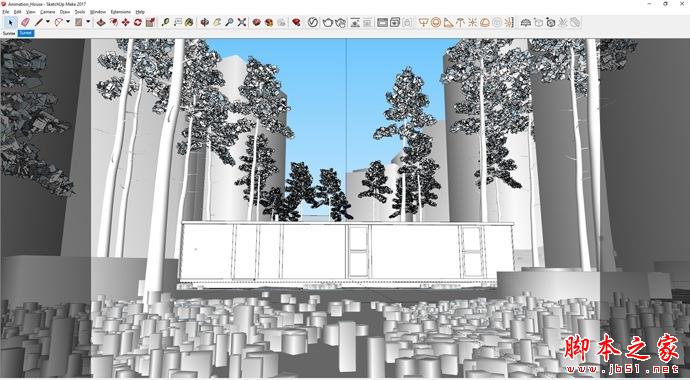The height and width of the screenshot is (380, 690).
Task: Select the arrow Select tool
Action: (11, 22)
